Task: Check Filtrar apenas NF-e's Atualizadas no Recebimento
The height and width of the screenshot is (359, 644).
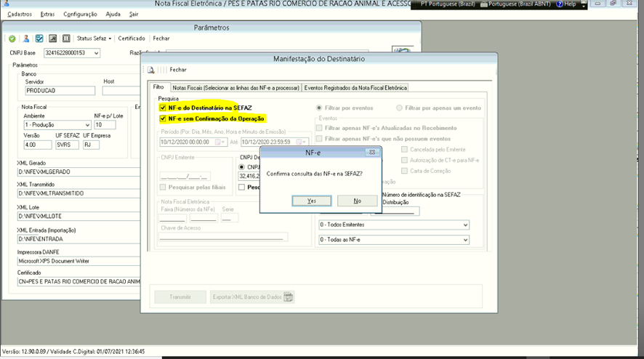Action: [319, 128]
